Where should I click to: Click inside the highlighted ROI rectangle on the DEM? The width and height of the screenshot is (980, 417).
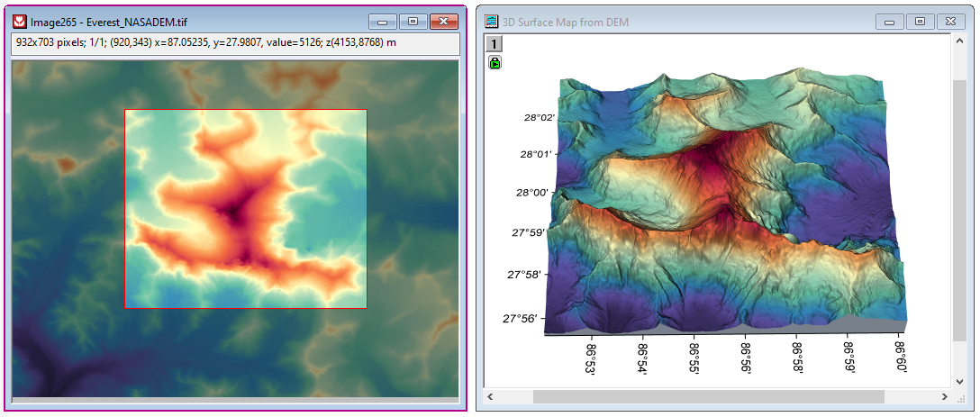[246, 209]
